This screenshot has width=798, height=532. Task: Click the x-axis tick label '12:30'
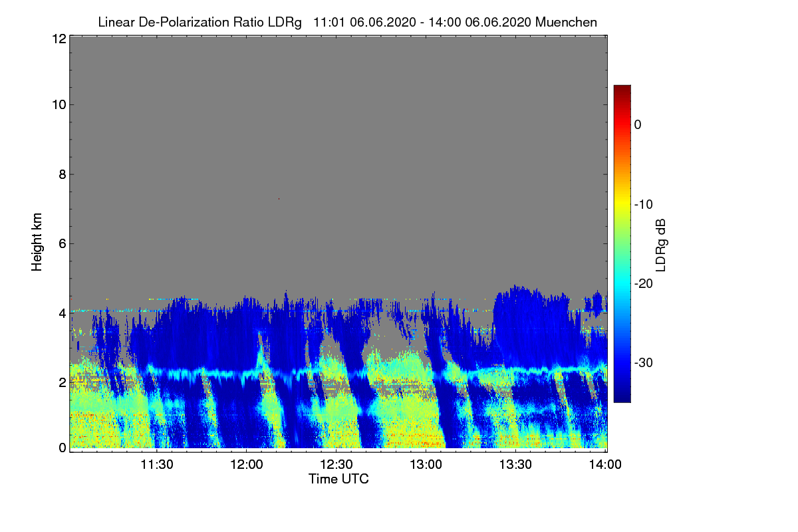tap(336, 465)
